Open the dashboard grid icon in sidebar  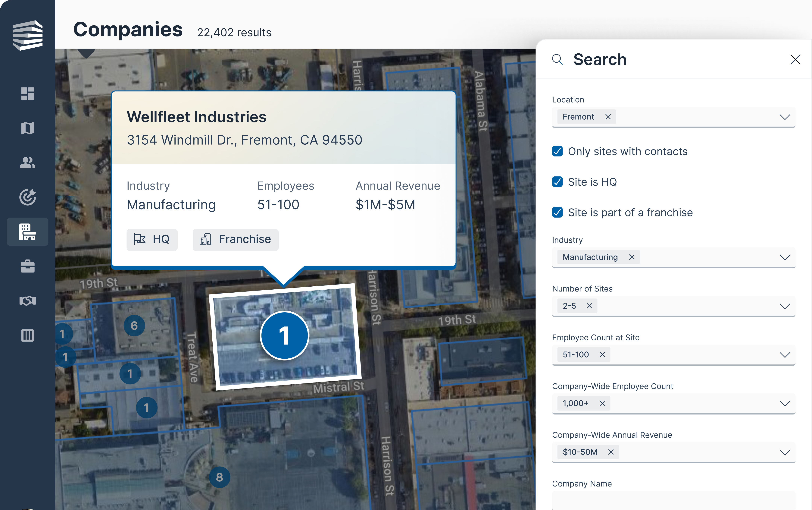coord(28,94)
